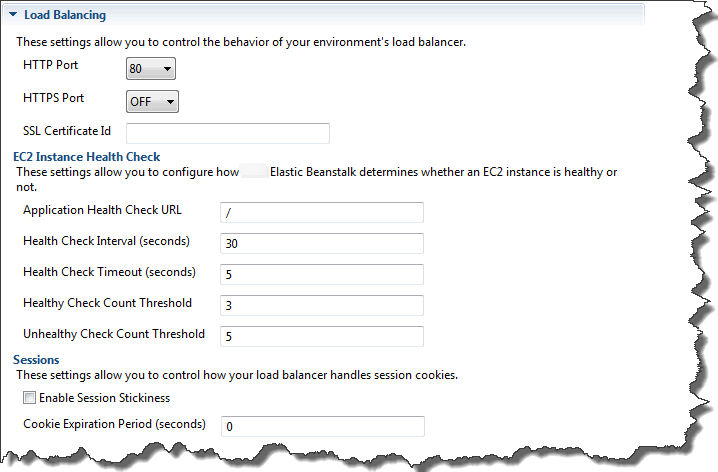Click the HTTP Port label text
718x472 pixels.
(x=51, y=66)
